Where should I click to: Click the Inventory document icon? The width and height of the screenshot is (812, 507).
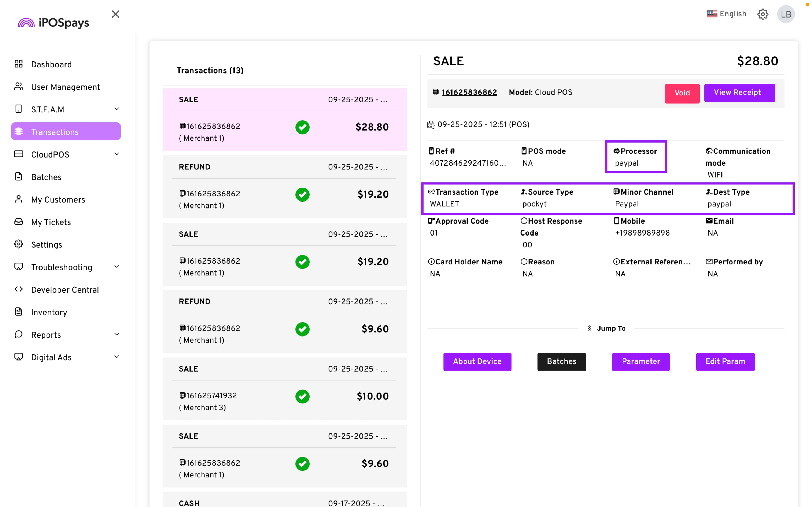point(18,312)
